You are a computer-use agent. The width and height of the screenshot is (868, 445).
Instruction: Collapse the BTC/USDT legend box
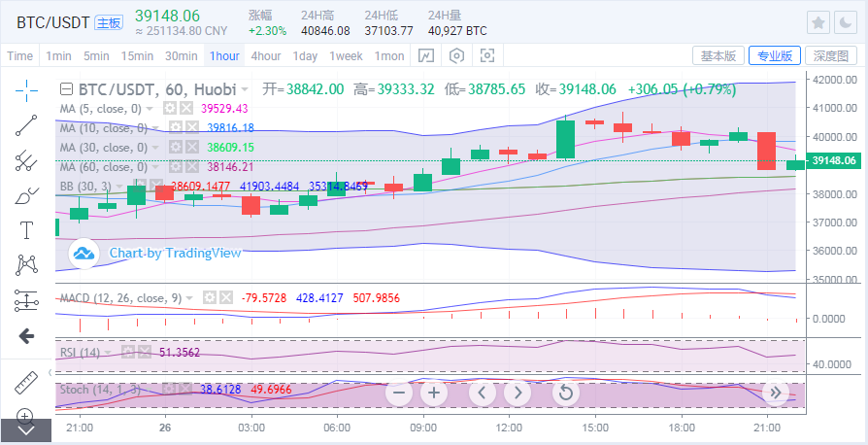click(x=66, y=88)
